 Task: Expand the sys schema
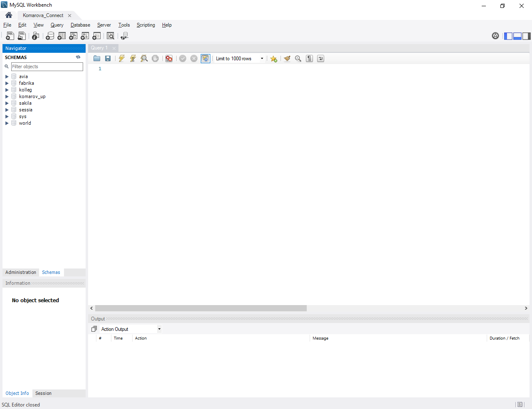[7, 116]
